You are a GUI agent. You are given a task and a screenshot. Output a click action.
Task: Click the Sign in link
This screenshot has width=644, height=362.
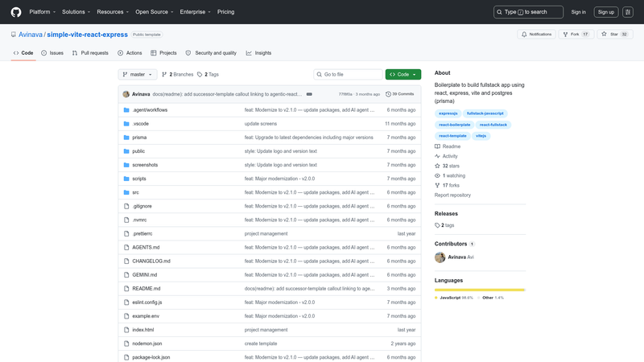pos(578,12)
